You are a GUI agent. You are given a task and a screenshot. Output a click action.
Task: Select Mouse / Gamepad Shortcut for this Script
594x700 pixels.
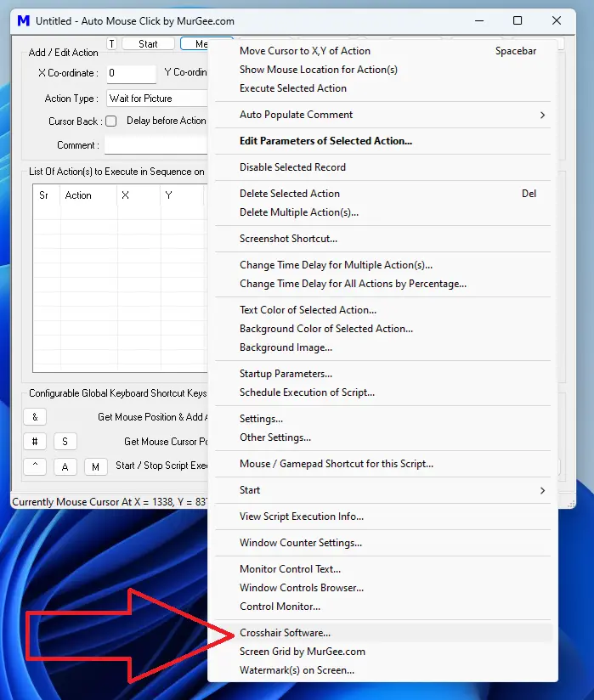[383, 465]
